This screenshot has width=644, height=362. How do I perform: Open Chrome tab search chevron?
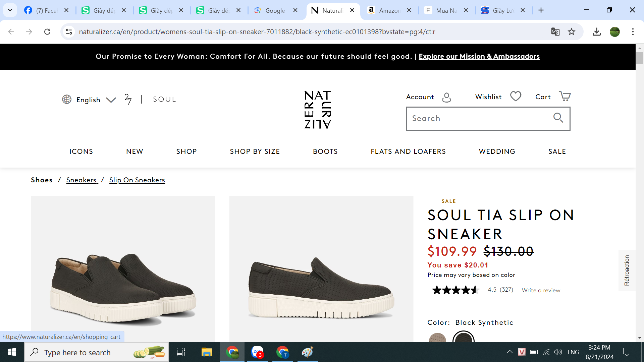point(10,10)
